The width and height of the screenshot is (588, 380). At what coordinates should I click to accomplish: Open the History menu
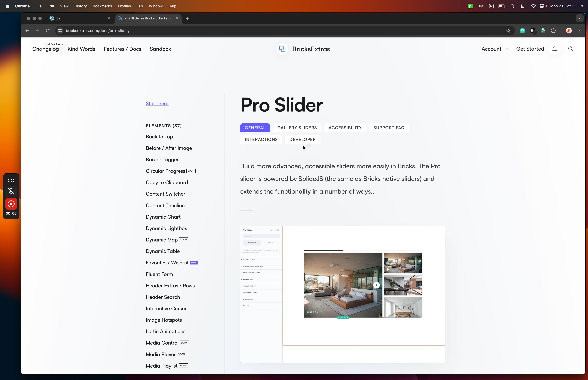[81, 6]
